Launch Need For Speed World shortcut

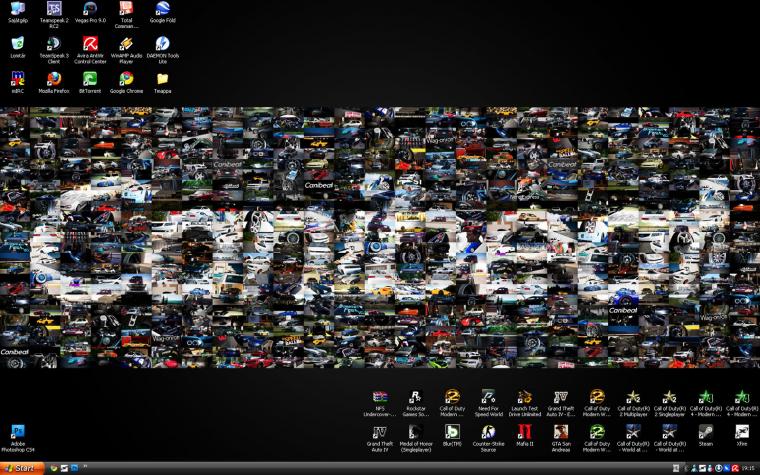pyautogui.click(x=488, y=403)
